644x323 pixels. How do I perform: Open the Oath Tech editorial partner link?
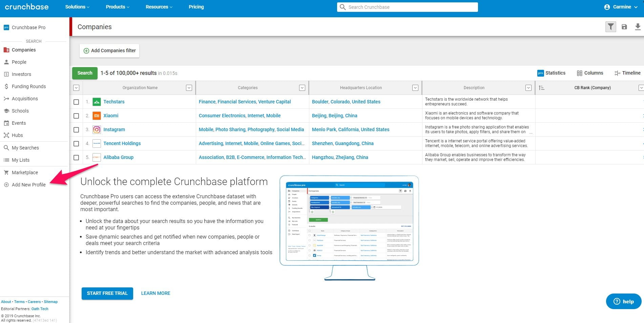[x=40, y=309]
